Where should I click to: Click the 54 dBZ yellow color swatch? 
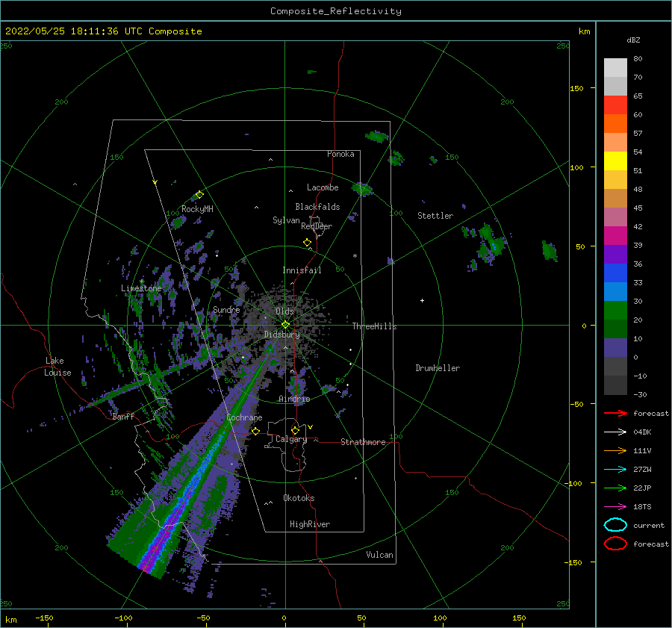click(x=615, y=161)
